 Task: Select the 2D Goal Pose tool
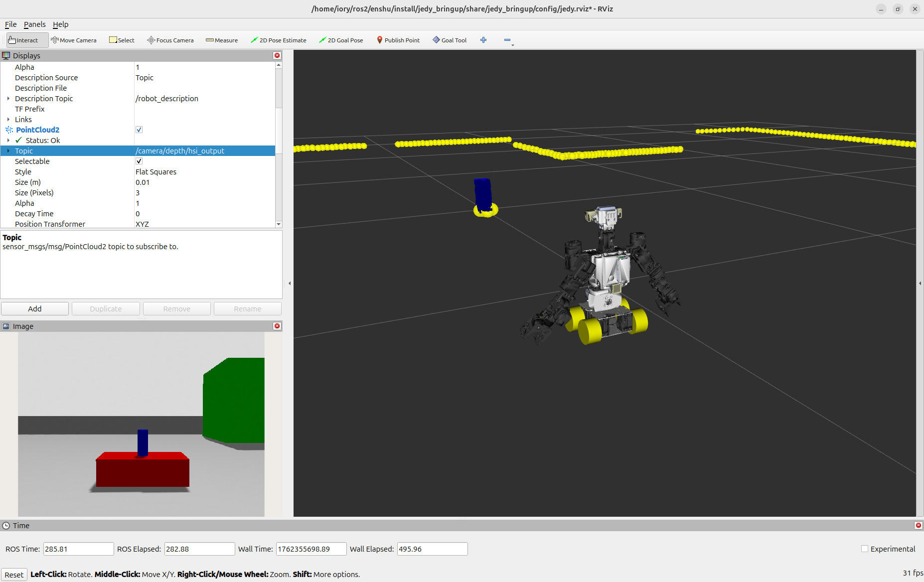341,40
